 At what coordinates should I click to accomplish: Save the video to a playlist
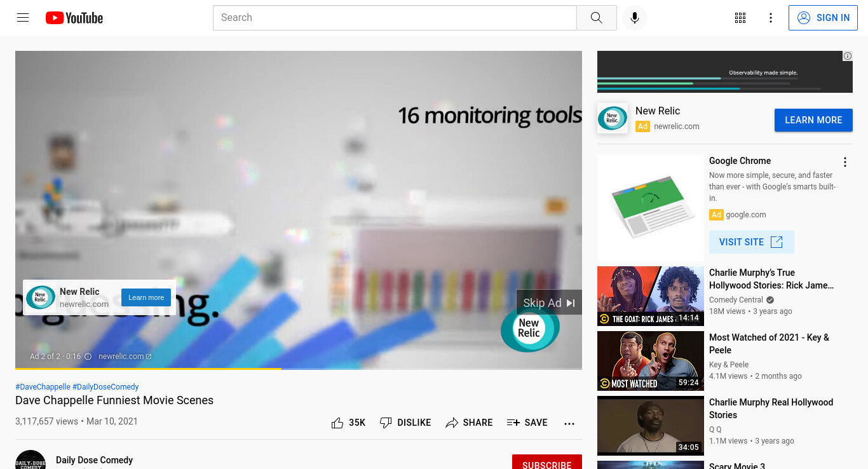pyautogui.click(x=527, y=423)
